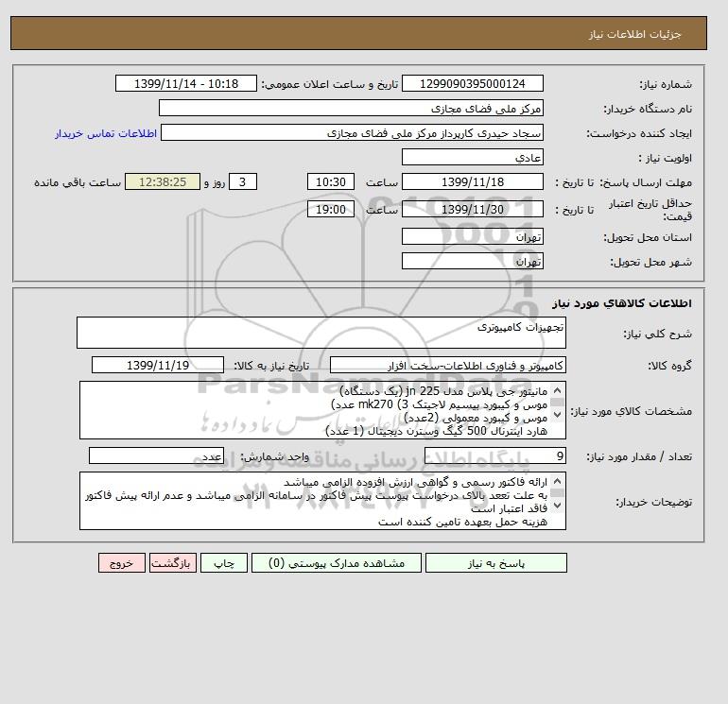728x704 pixels.
Task: Click the label تعداد / مقدار مورد نیاز
Action: pos(639,456)
